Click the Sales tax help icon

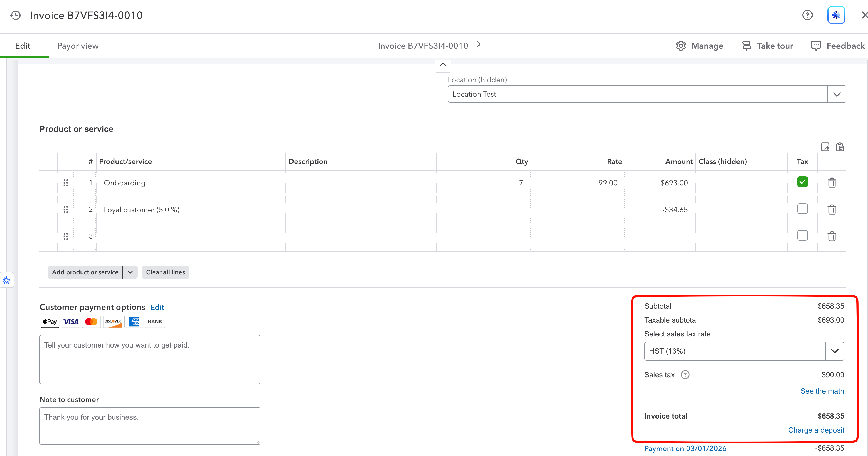(685, 375)
